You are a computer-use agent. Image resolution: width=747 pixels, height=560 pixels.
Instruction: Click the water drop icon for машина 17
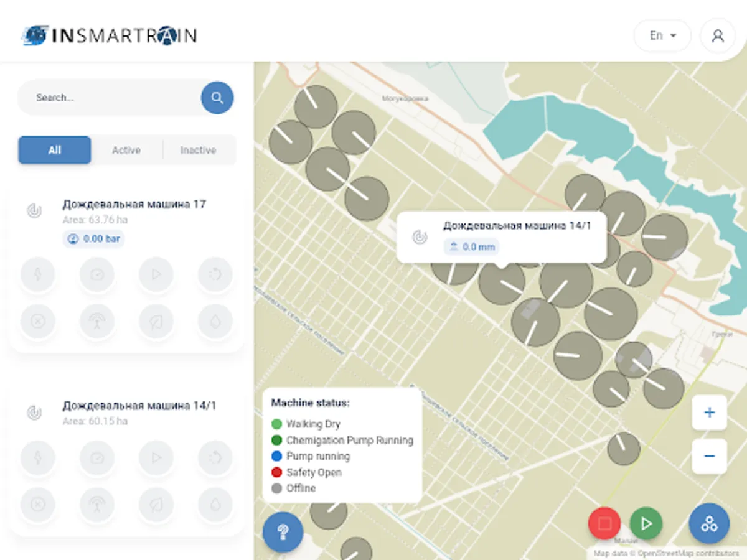pyautogui.click(x=215, y=322)
